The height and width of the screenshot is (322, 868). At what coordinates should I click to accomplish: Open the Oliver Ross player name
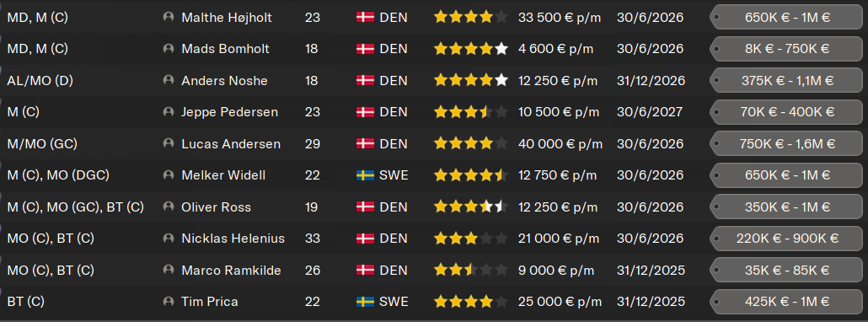point(216,207)
